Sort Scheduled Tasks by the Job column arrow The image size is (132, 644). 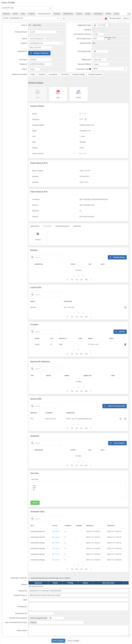tap(34, 526)
